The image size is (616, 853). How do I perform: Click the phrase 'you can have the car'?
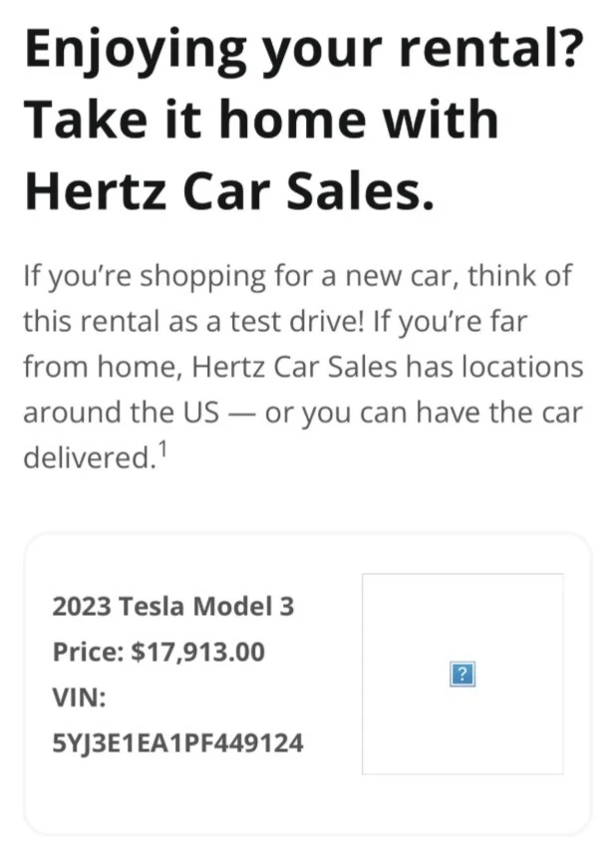tap(443, 413)
